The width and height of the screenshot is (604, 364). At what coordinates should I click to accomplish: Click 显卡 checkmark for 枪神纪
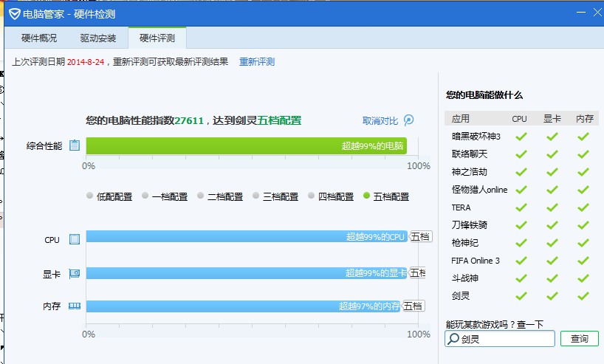[552, 243]
